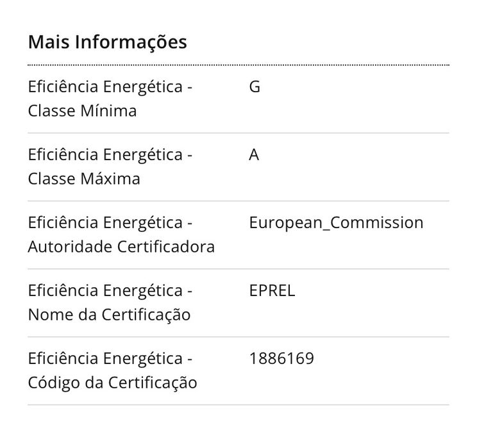Click the minimum class value G
The height and width of the screenshot is (448, 477).
(255, 87)
